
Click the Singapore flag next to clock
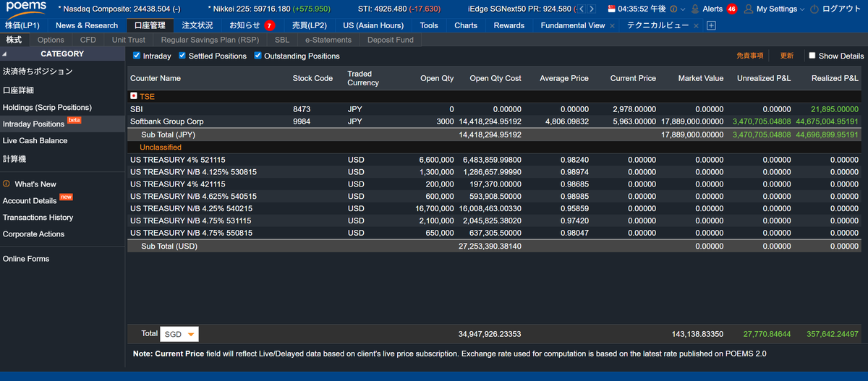click(x=612, y=9)
